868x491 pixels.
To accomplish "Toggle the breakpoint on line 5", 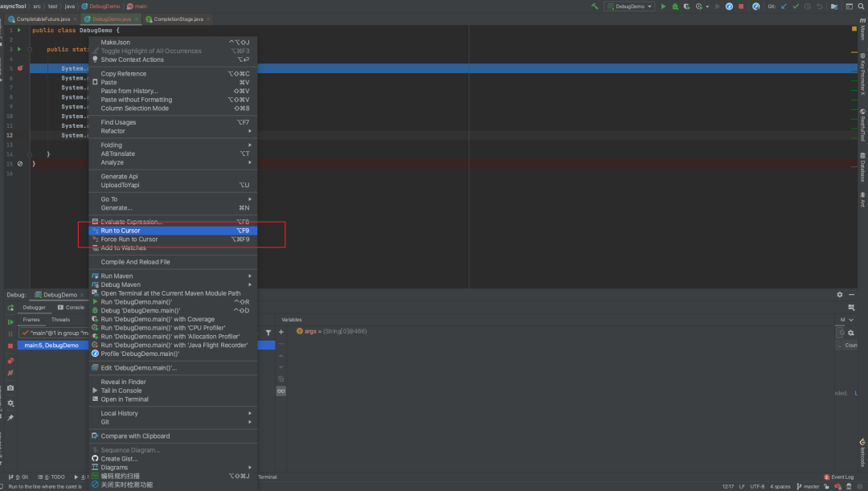I will coord(20,68).
